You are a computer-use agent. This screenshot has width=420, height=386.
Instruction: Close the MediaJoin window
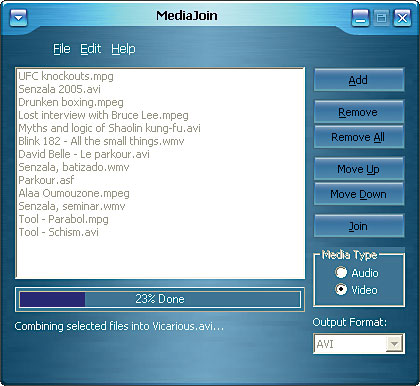click(402, 17)
